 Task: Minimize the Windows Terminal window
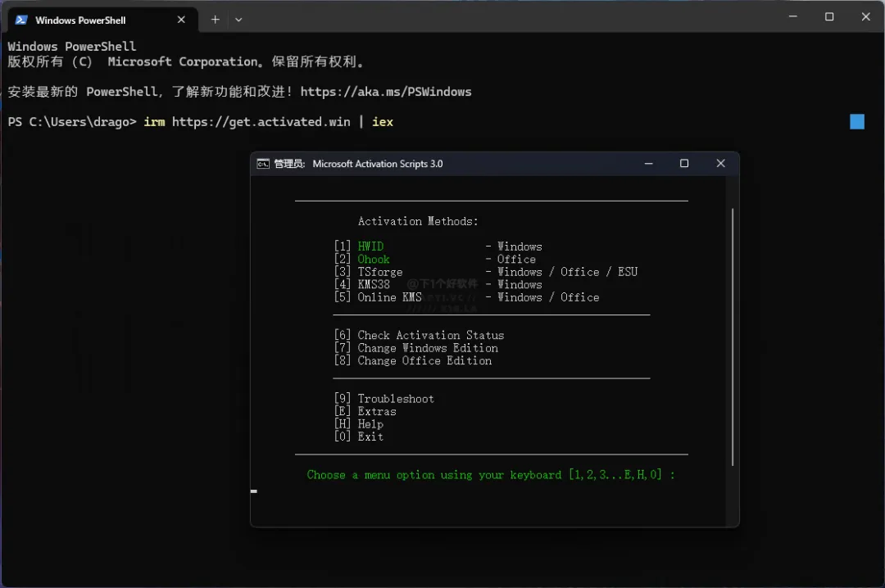point(792,16)
